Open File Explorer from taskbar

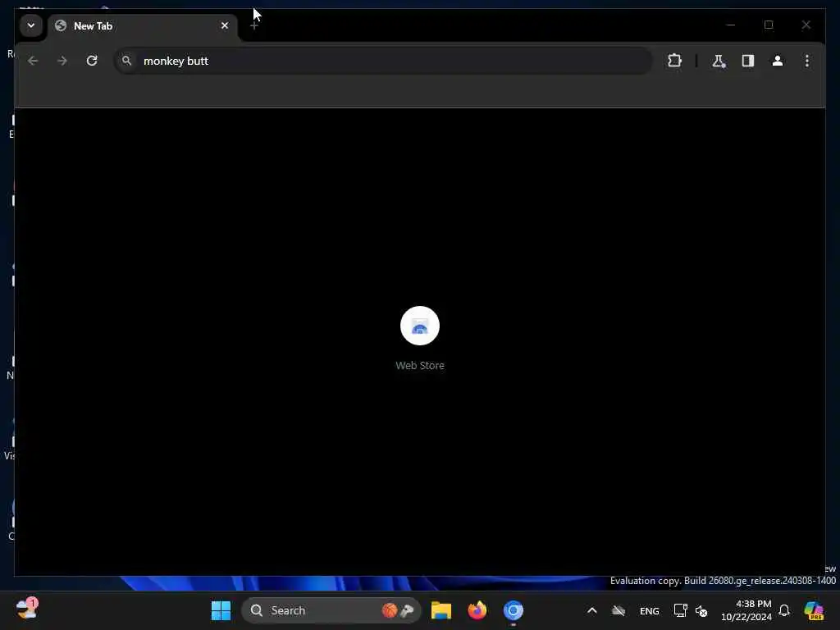[441, 610]
